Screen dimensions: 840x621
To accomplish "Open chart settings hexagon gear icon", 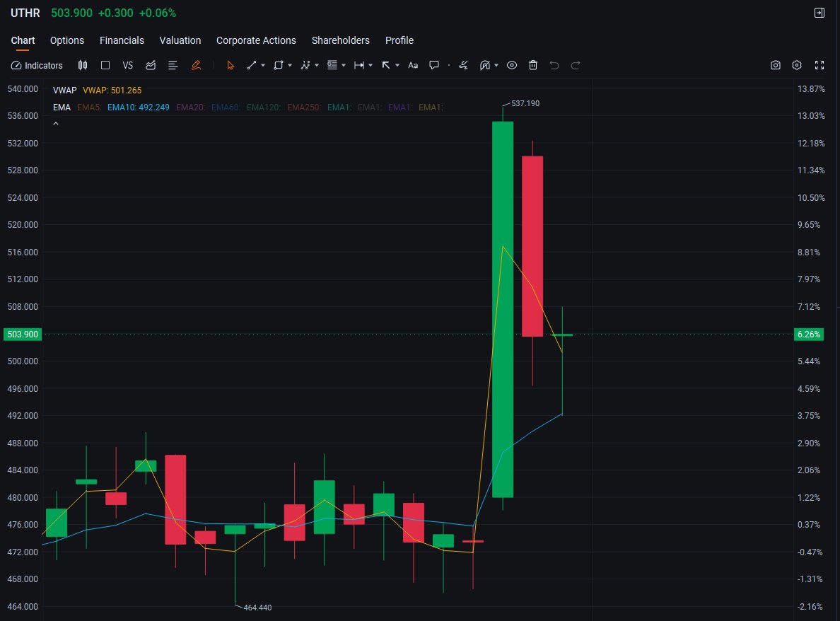I will click(x=797, y=65).
